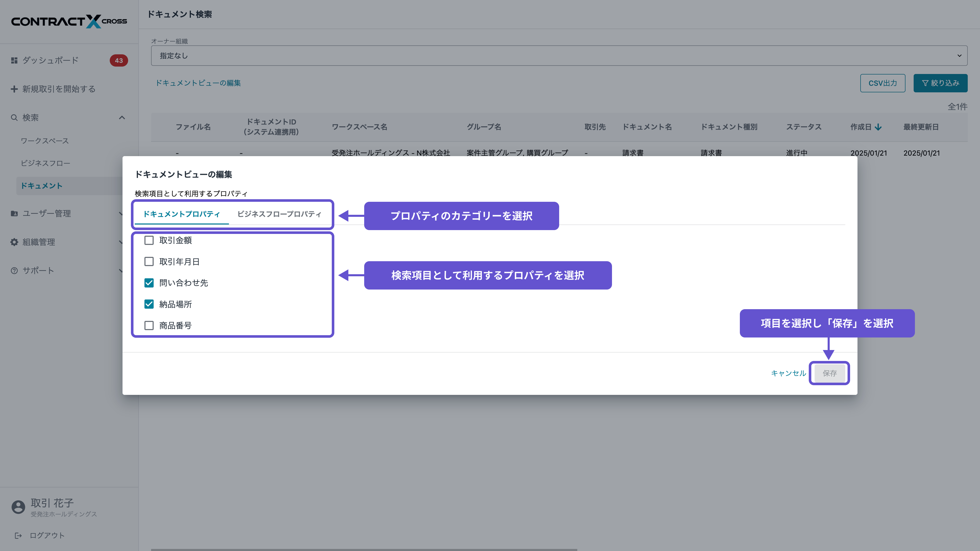
Task: Select the question-mark icon beside サポート
Action: coord(14,270)
